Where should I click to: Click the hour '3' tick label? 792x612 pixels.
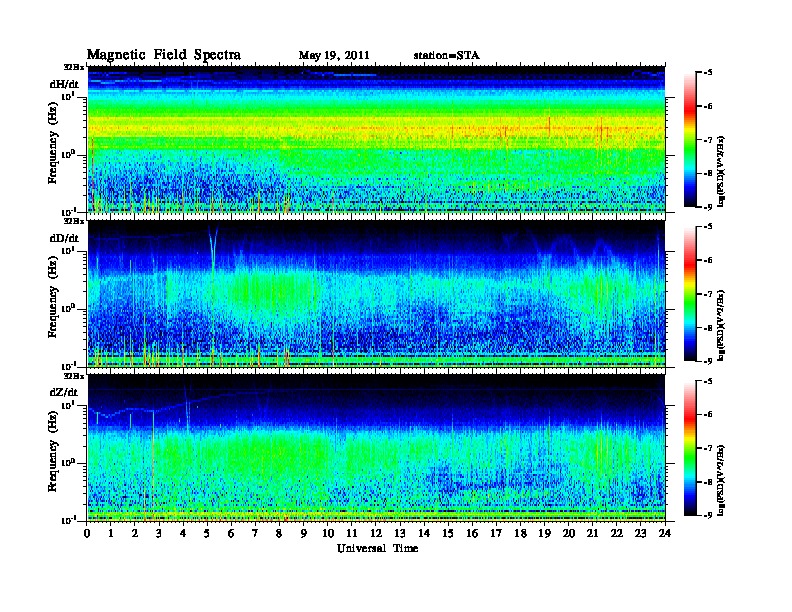159,533
